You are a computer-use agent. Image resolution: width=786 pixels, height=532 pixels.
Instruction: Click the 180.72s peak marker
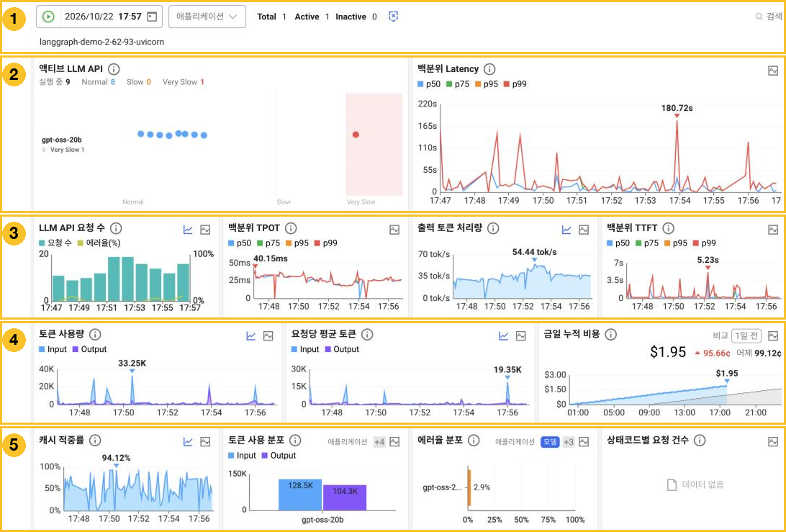[x=677, y=116]
